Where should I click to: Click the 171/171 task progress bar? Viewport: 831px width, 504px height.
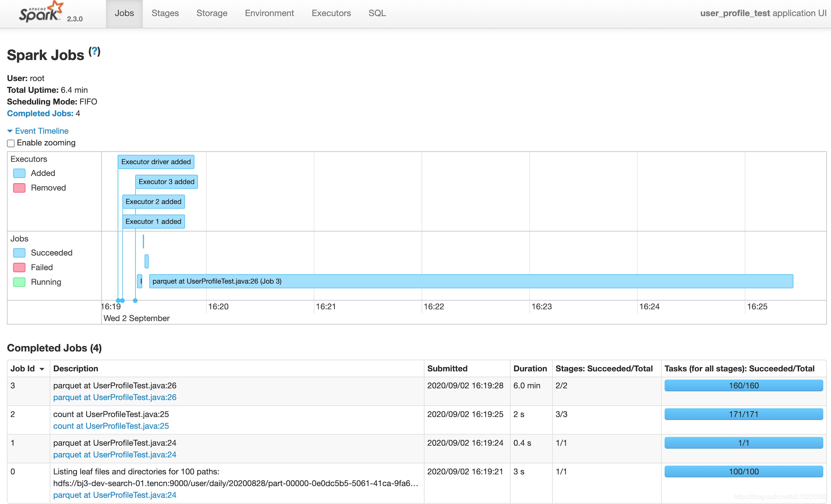744,414
